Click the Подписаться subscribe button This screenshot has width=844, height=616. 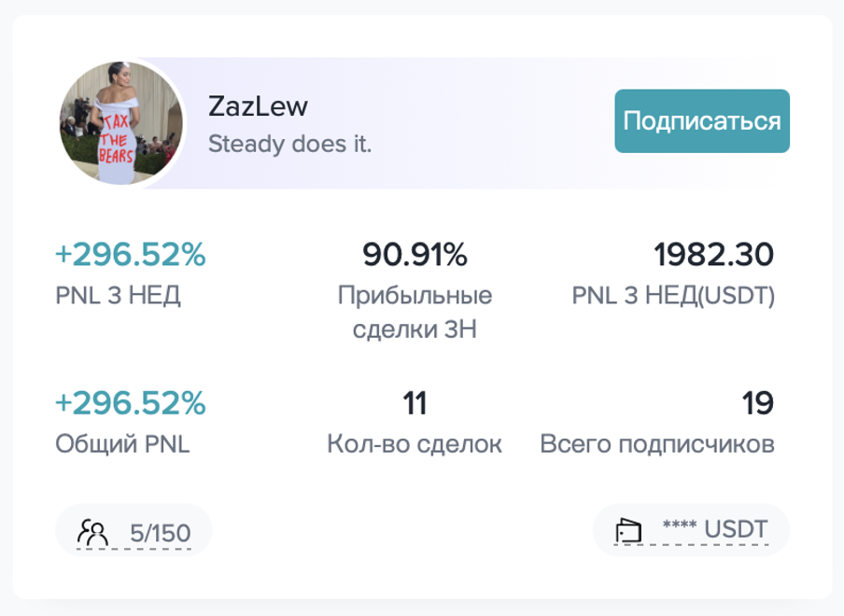tap(702, 121)
